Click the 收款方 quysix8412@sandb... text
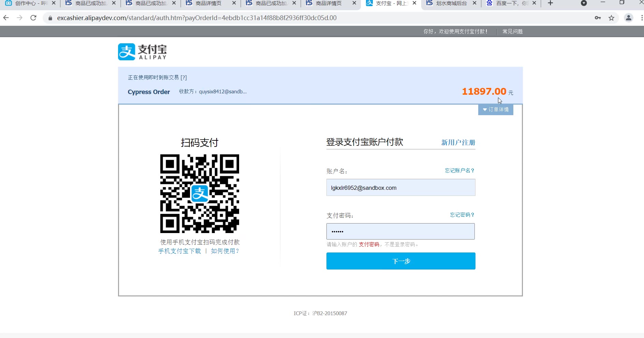The height and width of the screenshot is (338, 644). coord(213,91)
